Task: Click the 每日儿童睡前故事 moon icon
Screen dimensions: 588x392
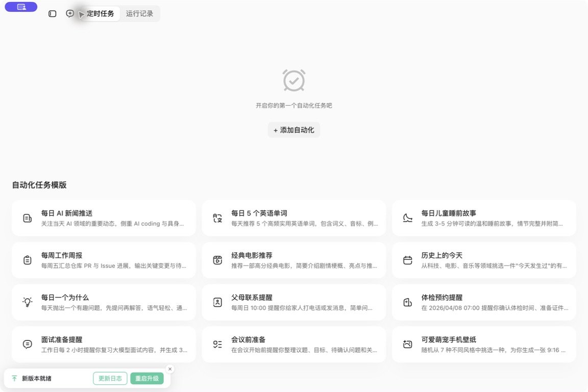Action: pyautogui.click(x=408, y=218)
